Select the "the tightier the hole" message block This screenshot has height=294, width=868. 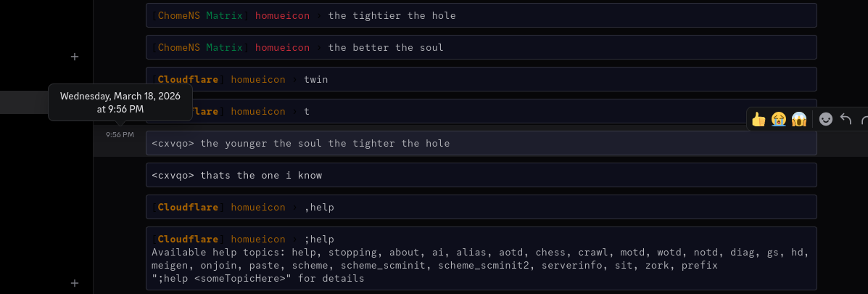coord(481,15)
